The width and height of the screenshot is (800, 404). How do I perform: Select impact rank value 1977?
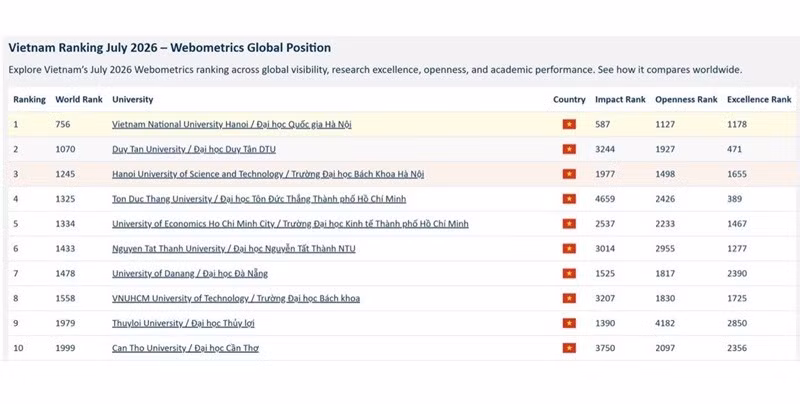[605, 174]
